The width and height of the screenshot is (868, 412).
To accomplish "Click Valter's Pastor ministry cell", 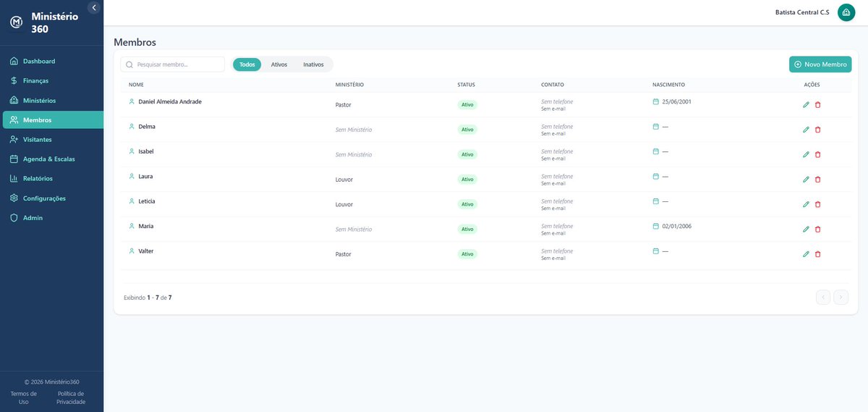I will point(344,254).
